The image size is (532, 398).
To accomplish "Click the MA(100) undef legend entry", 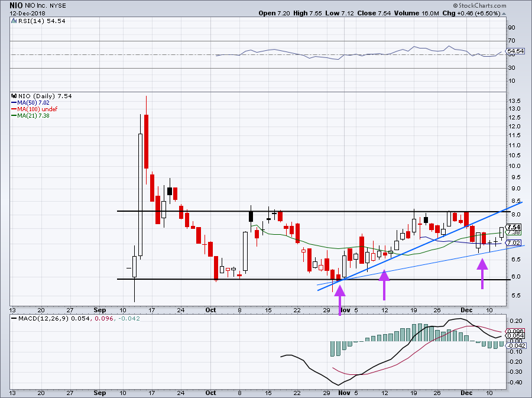I will click(x=34, y=109).
